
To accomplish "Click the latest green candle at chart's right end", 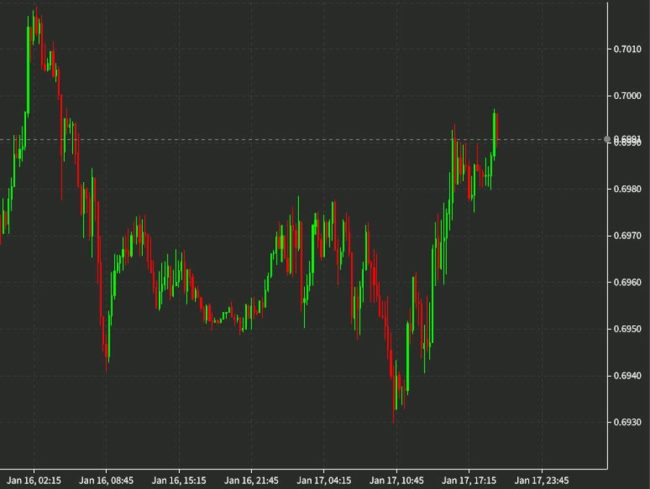I will click(x=495, y=130).
